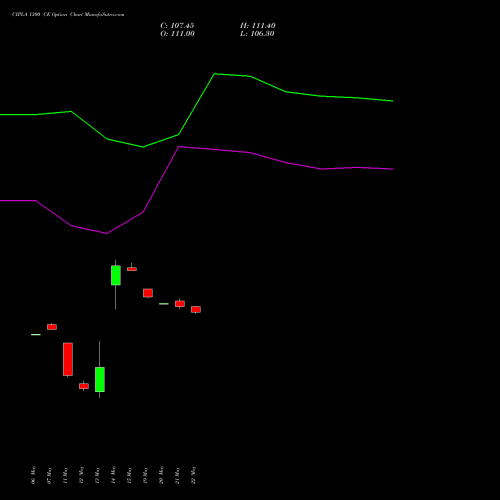Click the high value H: 111.40

[258, 26]
